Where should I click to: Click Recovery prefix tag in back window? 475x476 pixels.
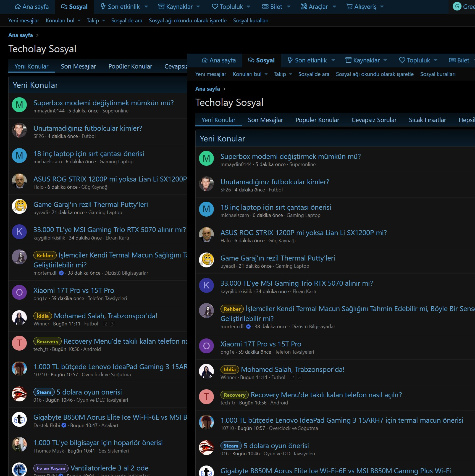(x=48, y=341)
